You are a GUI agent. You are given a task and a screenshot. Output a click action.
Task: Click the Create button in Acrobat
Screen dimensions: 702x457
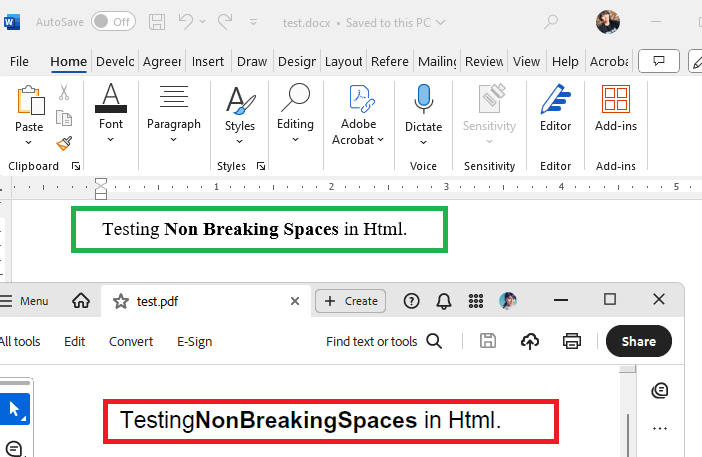point(351,301)
